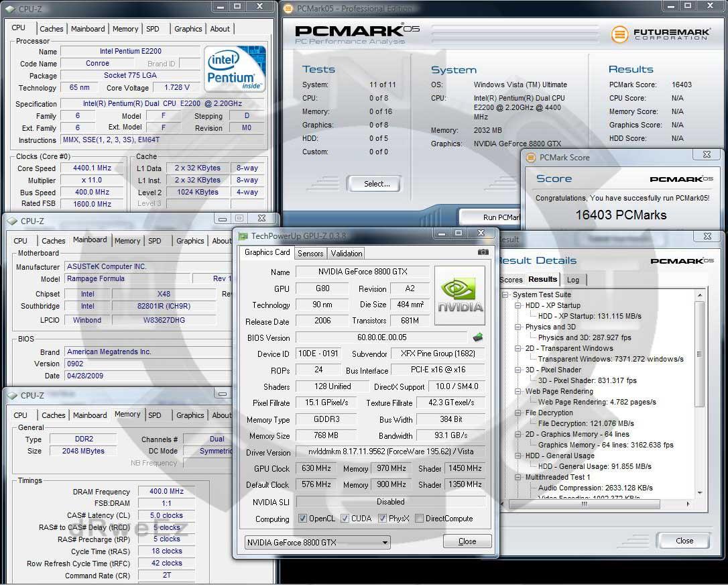Toggle the PhysX checkbox
This screenshot has width=728, height=585.
coord(383,518)
